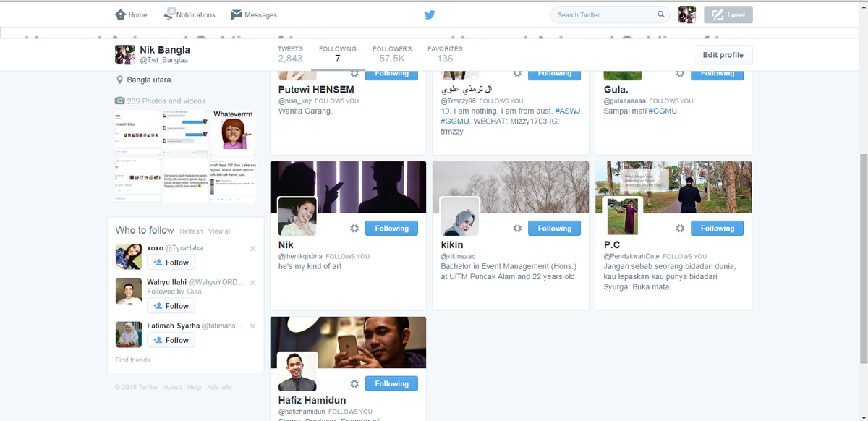Open the About footer link
Image resolution: width=868 pixels, height=421 pixels.
[x=173, y=388]
